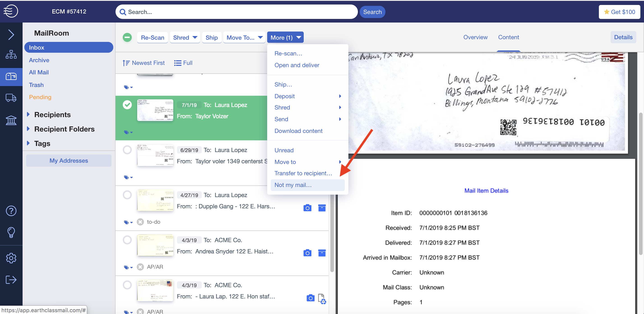
Task: Click archive box icon on Andrea Snyder mail
Action: 322,253
